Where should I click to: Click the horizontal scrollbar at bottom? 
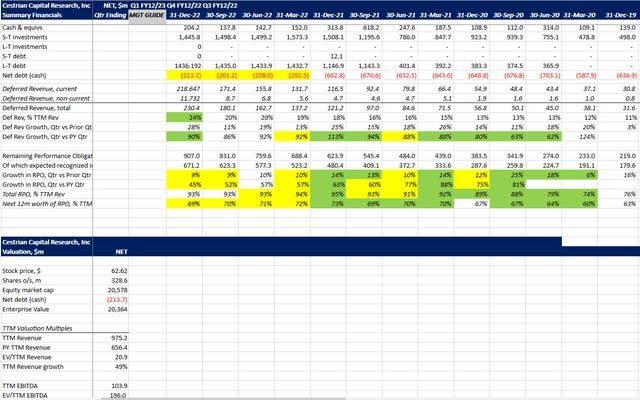[x=222, y=398]
